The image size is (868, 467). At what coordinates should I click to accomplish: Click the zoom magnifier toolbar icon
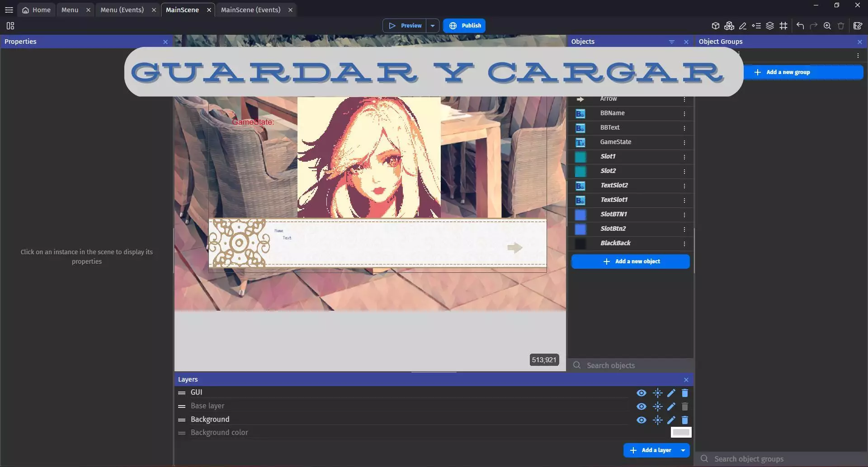click(x=827, y=26)
